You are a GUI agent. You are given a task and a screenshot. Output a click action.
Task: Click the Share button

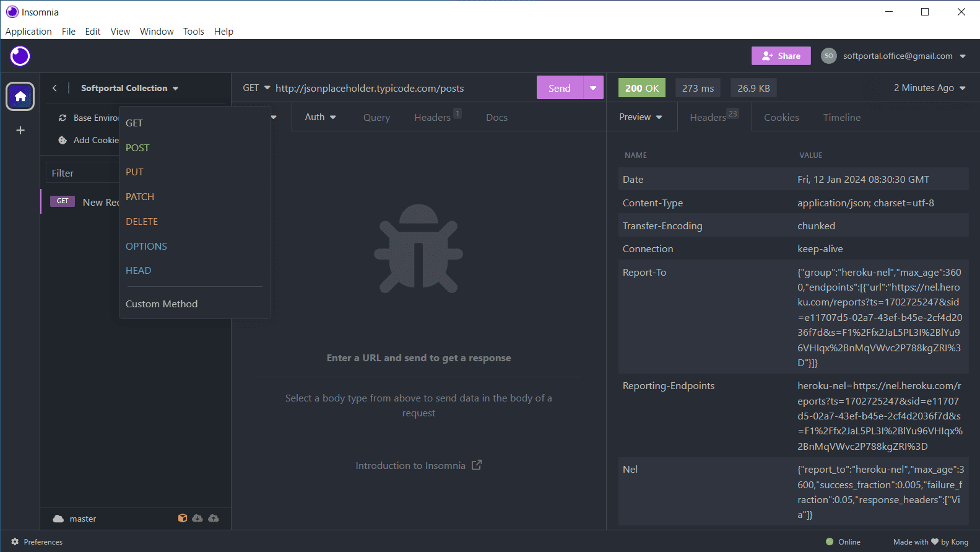coord(781,56)
